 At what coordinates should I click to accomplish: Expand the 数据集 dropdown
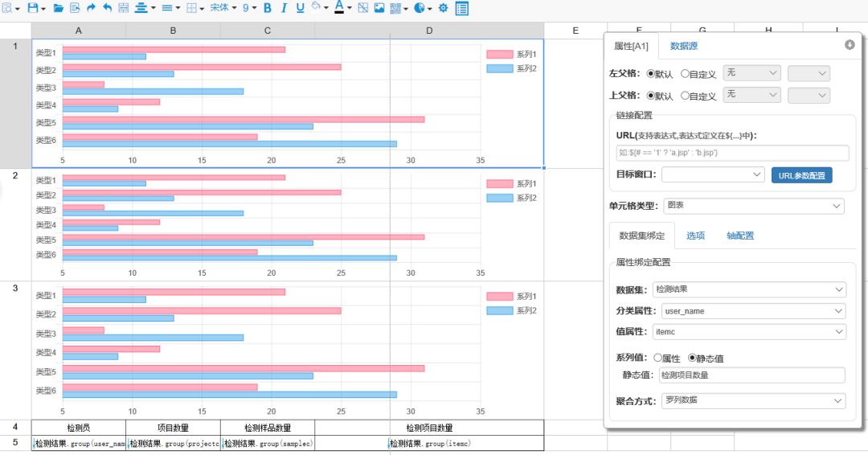tap(749, 289)
